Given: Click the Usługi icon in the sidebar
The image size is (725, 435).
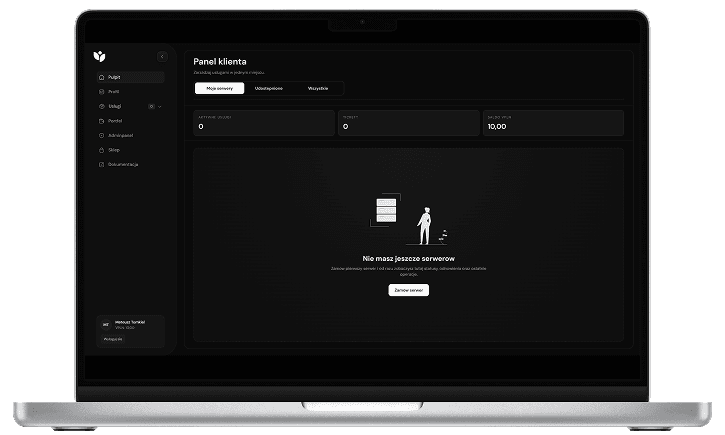Looking at the screenshot, I should (101, 106).
